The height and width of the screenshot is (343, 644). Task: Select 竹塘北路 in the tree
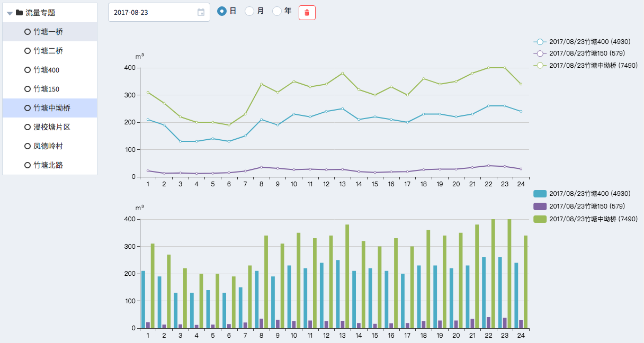point(48,165)
